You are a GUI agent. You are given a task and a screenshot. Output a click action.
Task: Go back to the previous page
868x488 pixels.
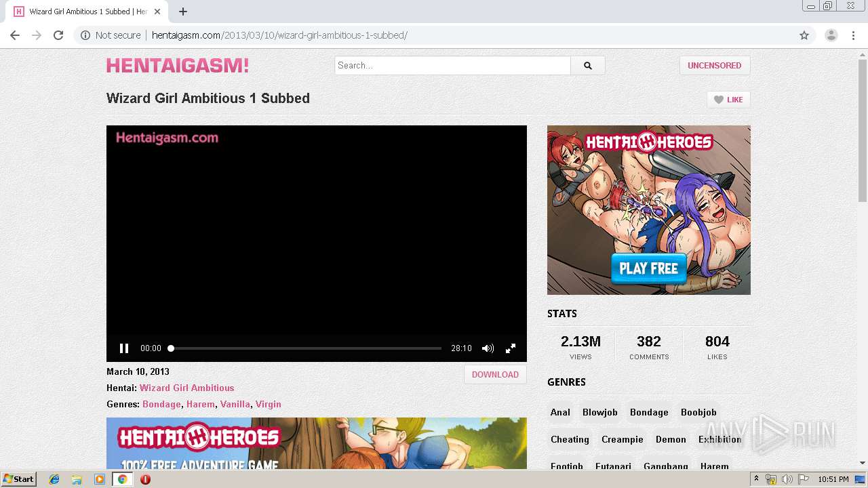(15, 35)
